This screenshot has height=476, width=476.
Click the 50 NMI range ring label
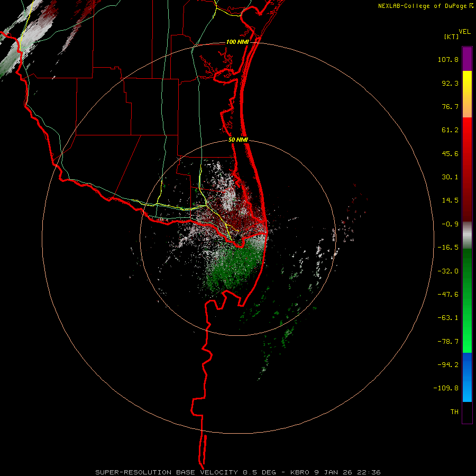pos(238,140)
